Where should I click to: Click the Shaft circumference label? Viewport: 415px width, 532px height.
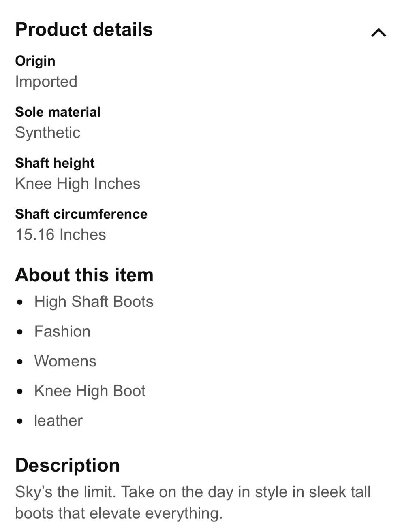[x=81, y=214]
